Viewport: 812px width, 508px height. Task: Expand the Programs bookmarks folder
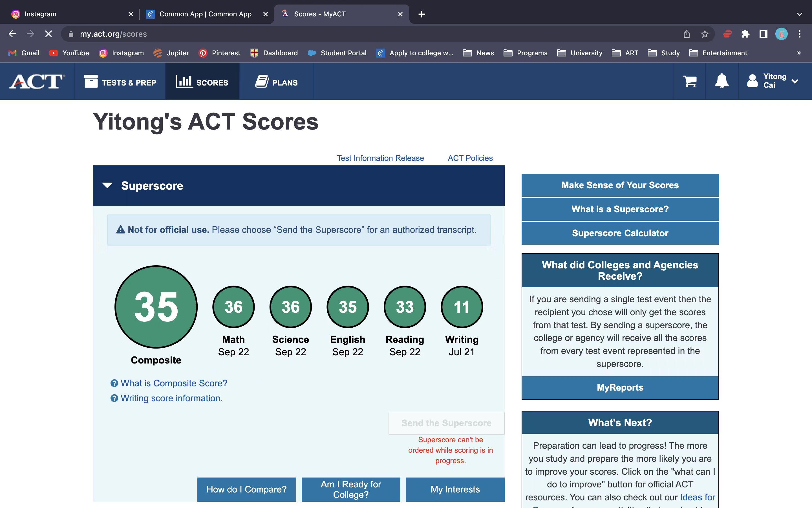click(x=526, y=53)
